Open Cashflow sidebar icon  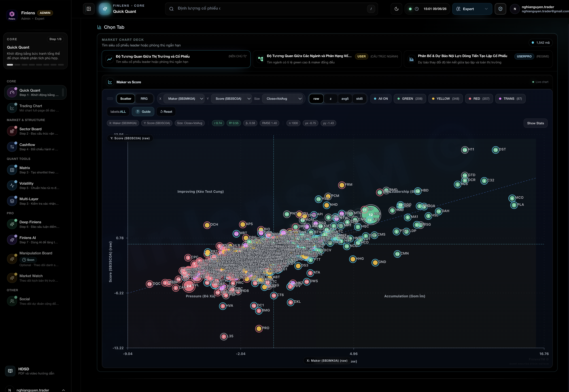12,147
